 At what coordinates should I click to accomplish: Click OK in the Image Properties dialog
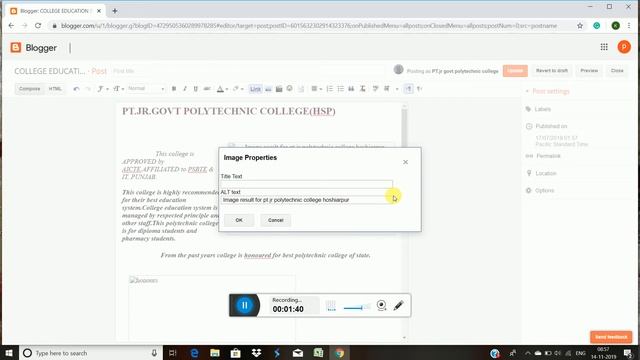(239, 220)
